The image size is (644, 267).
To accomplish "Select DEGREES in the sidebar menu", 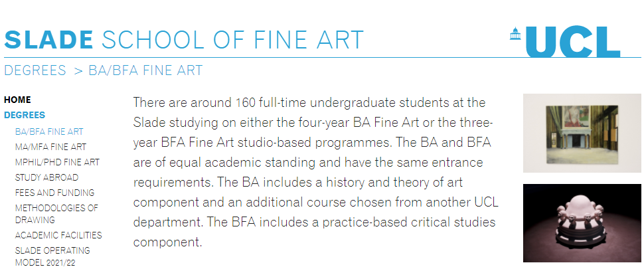I will click(25, 115).
